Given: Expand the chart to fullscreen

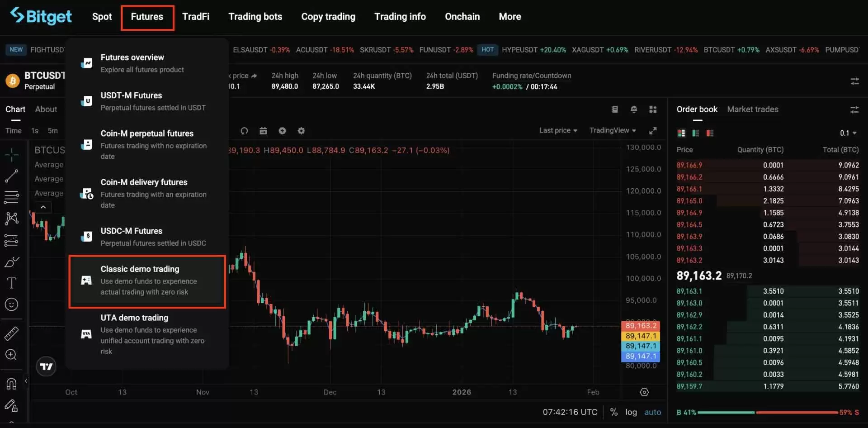Looking at the screenshot, I should pos(652,131).
